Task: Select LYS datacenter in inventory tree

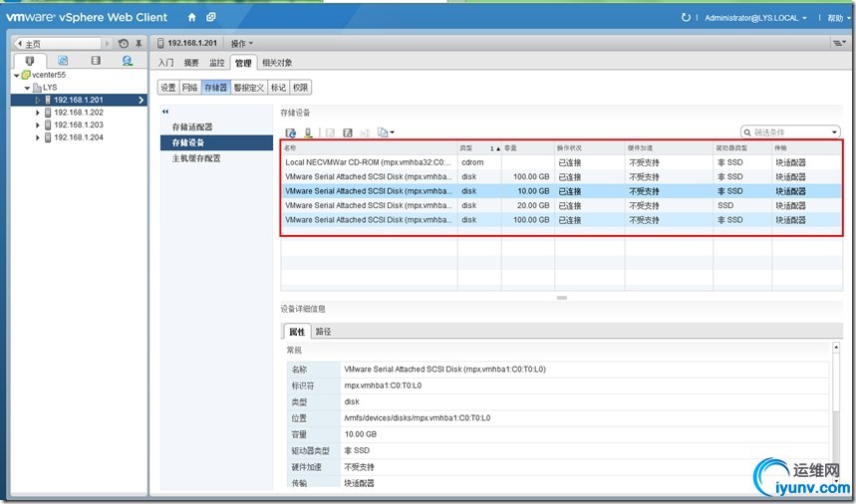Action: tap(50, 88)
